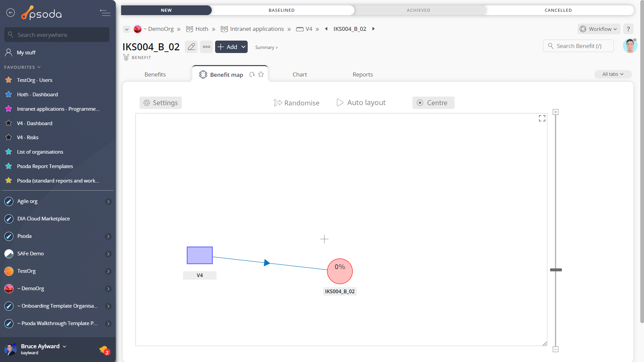Expand Onboarding Template Organisation
This screenshot has height=362, width=644.
(x=108, y=306)
